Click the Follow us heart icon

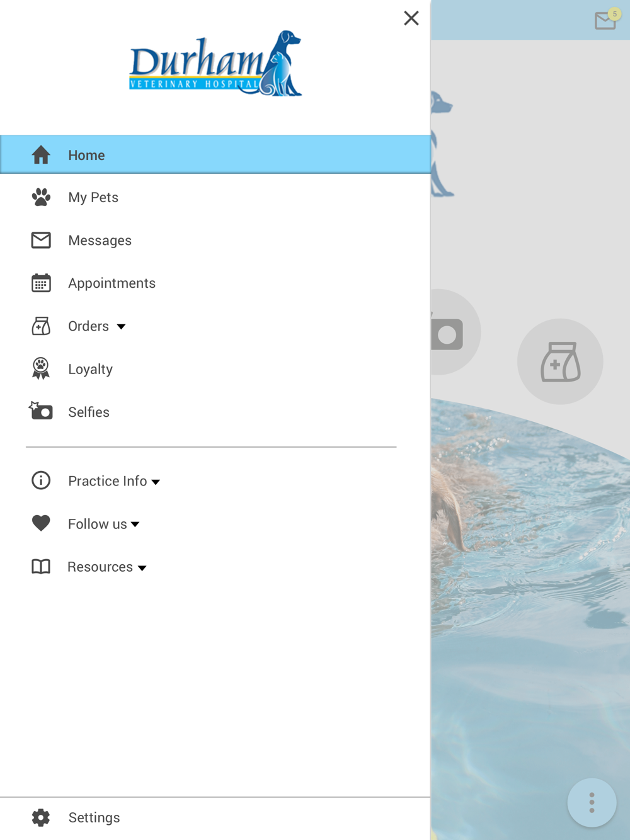(41, 523)
